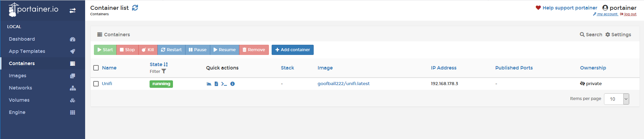The image size is (644, 139).
Task: Click the green running status badge
Action: [x=161, y=84]
